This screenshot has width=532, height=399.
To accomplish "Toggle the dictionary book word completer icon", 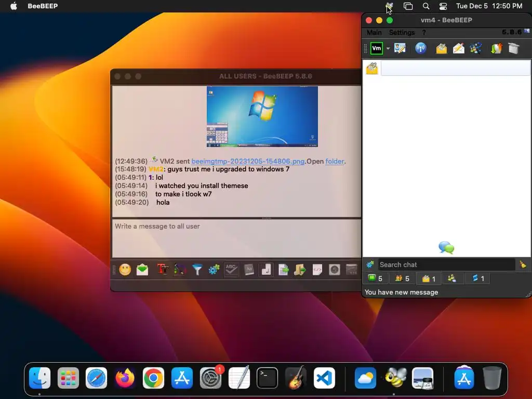I will [x=249, y=270].
